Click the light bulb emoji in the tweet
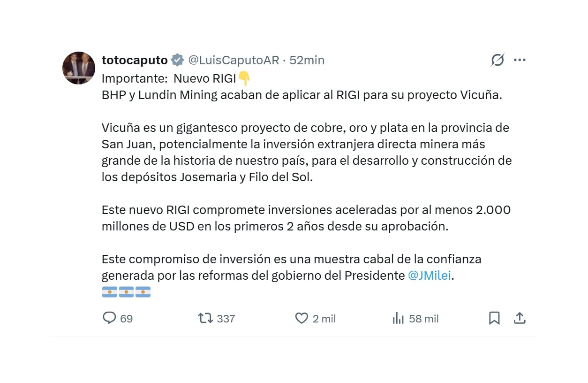Image resolution: width=588 pixels, height=383 pixels. coord(244,78)
